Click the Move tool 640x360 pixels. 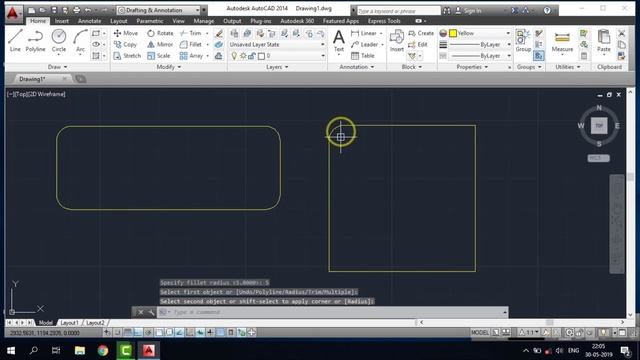point(126,33)
